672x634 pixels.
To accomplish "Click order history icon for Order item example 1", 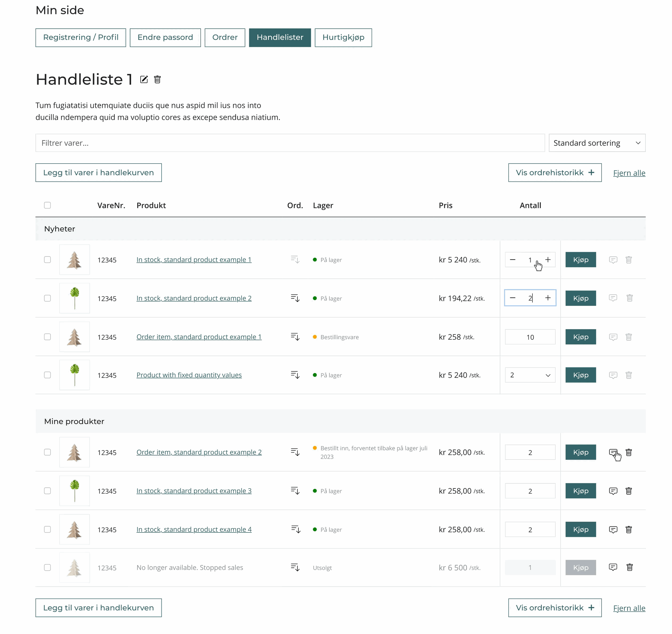I will [295, 337].
